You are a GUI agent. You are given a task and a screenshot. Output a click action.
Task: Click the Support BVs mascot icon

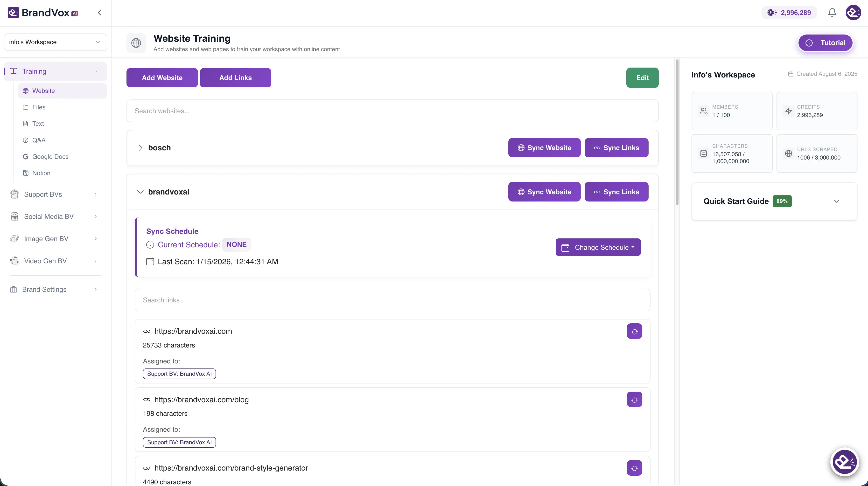pyautogui.click(x=14, y=194)
